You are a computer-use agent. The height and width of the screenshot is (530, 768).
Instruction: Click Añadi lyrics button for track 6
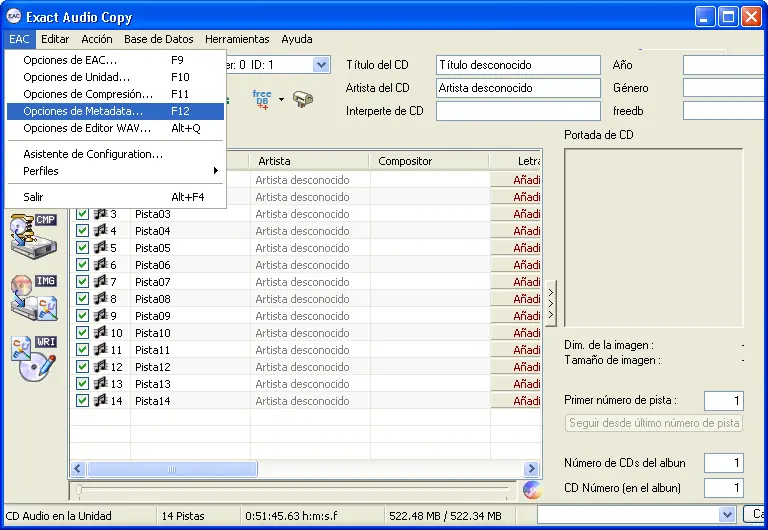pos(516,265)
